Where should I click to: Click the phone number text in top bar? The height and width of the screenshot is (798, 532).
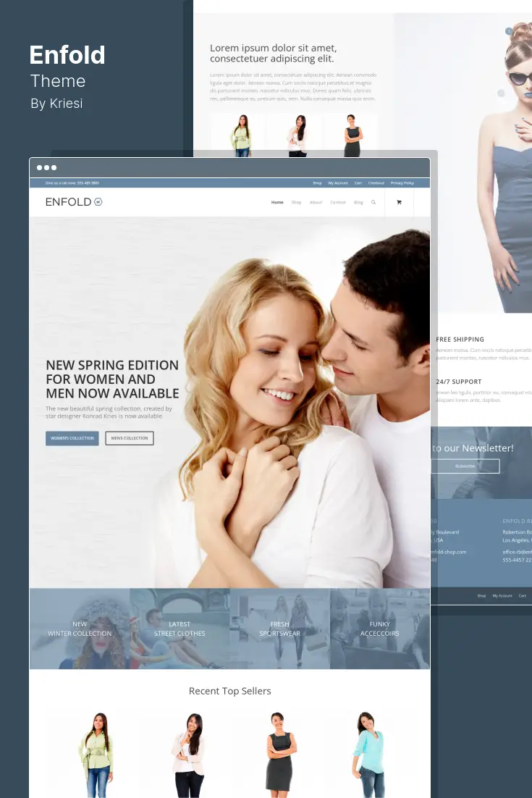tap(72, 182)
